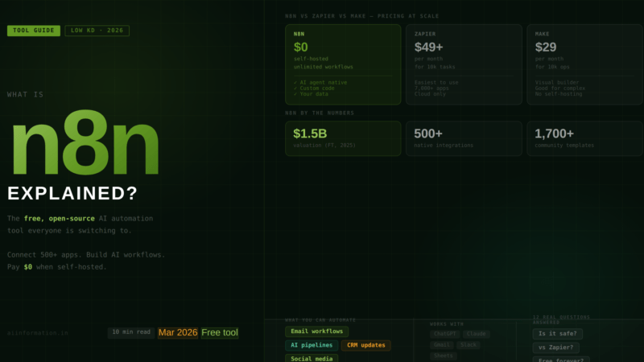Click the $1.5B valuation stat card
This screenshot has width=644, height=362.
pyautogui.click(x=343, y=138)
